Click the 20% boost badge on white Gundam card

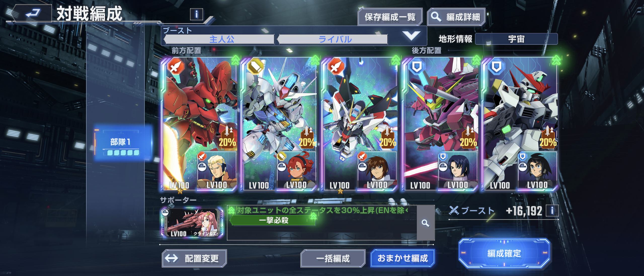pyautogui.click(x=548, y=137)
